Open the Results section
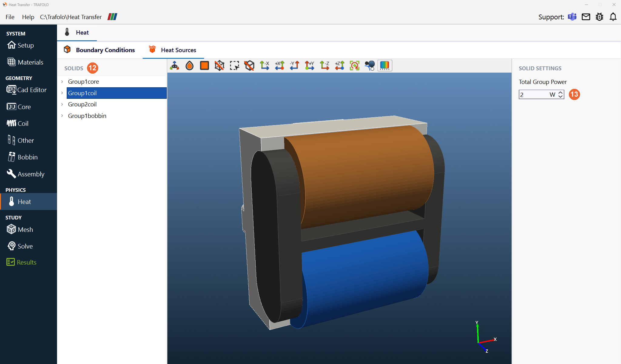The width and height of the screenshot is (621, 364). pos(22,262)
